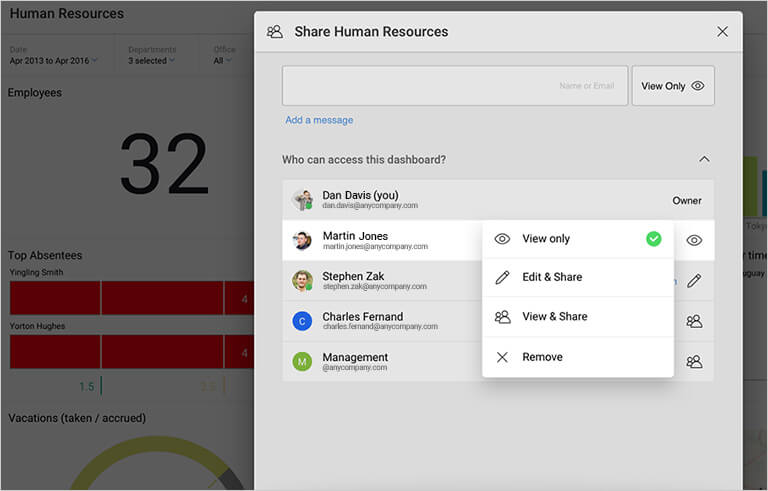Close the Share Human Resources dialog
This screenshot has height=491, width=768.
(x=722, y=32)
